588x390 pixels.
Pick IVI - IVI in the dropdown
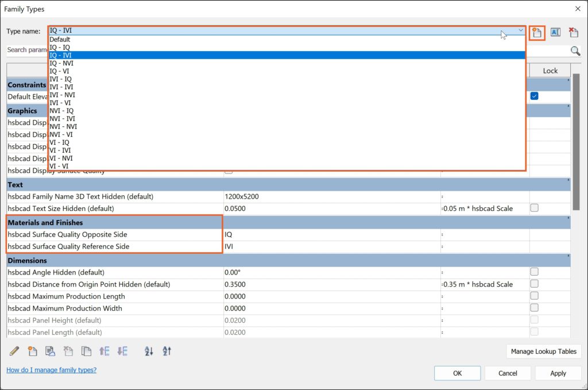tap(287, 87)
